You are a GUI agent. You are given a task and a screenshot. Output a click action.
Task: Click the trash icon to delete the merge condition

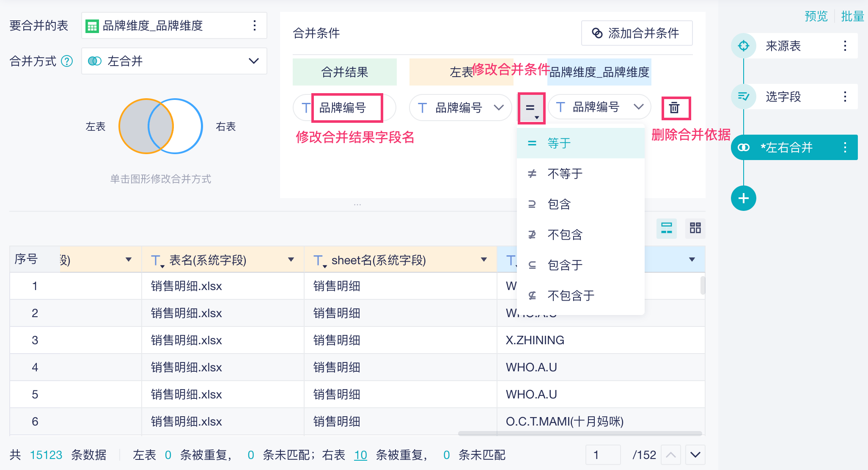click(675, 108)
